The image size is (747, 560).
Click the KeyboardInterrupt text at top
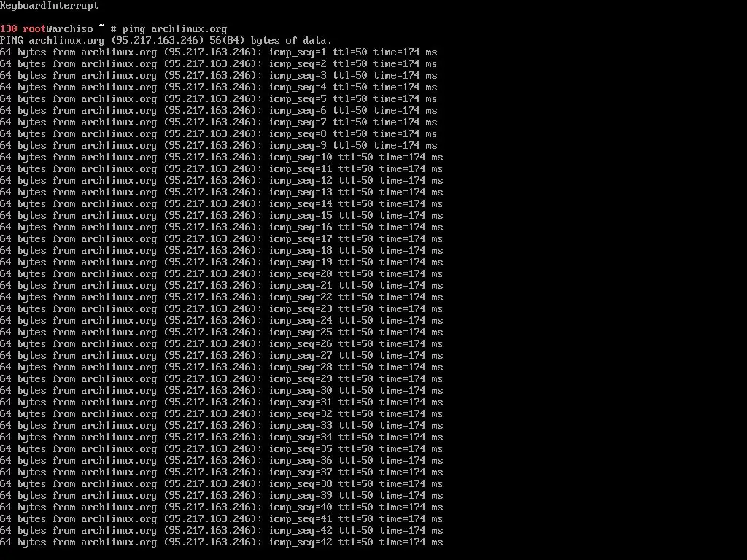[x=50, y=6]
